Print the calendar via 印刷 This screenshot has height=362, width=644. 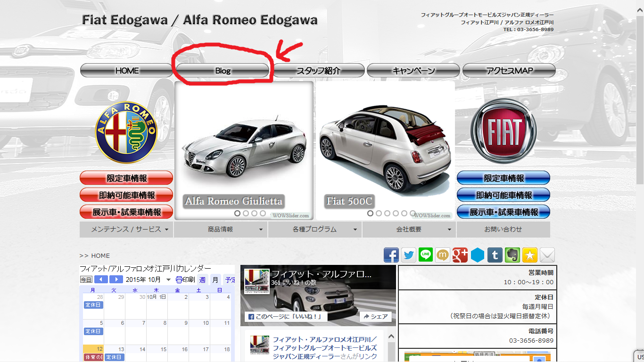185,280
